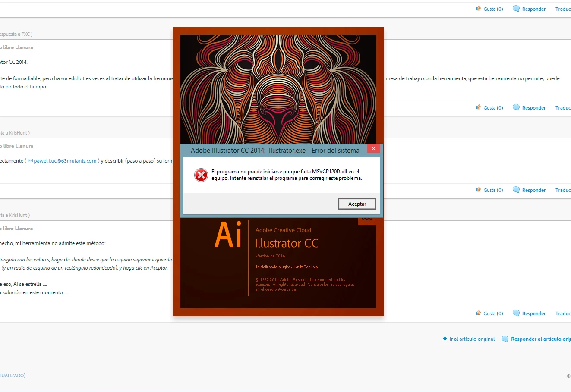Viewport: 571px width, 392px height.
Task: Click 'Responder' under 'solución en este momento' post
Action: click(x=534, y=314)
